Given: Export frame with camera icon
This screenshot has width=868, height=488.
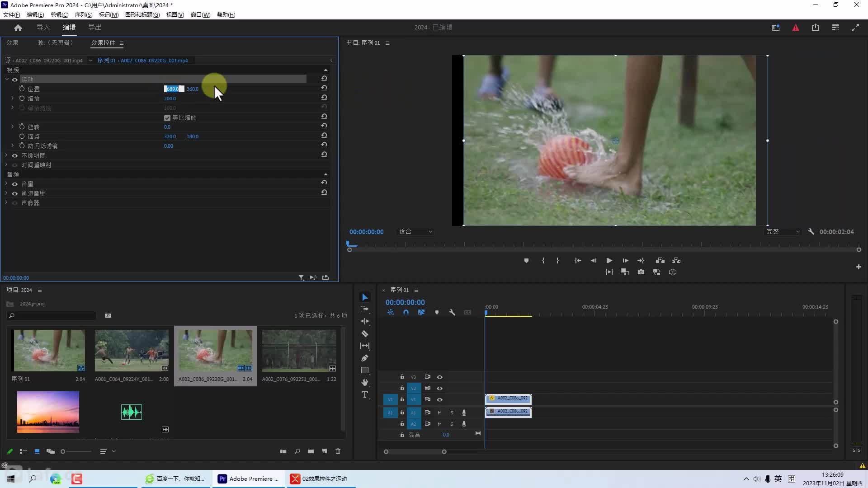Looking at the screenshot, I should pyautogui.click(x=641, y=272).
